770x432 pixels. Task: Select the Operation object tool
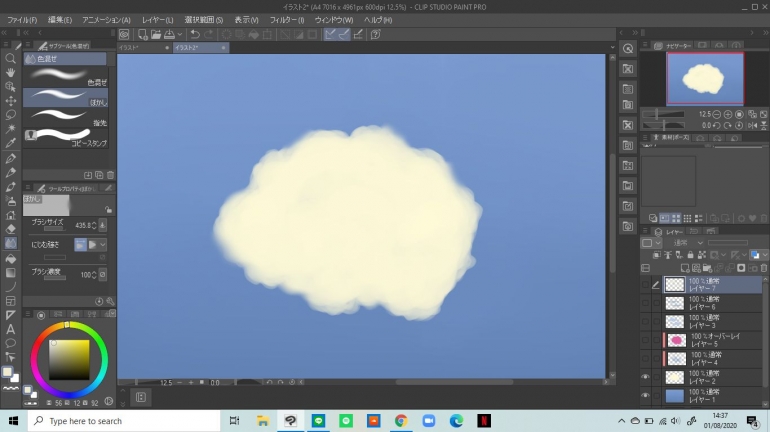(10, 86)
